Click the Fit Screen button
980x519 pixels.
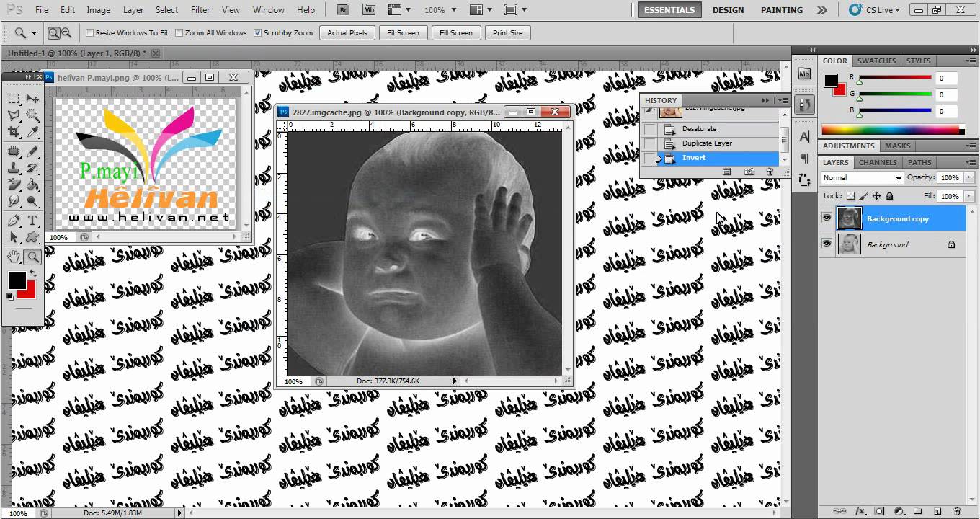coord(403,32)
